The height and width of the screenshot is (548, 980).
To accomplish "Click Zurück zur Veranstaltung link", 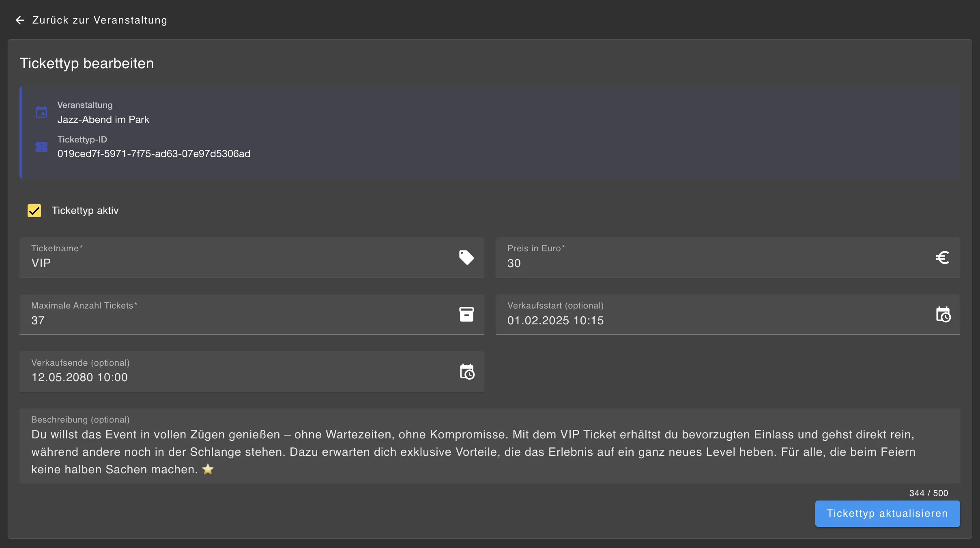I will click(x=99, y=20).
